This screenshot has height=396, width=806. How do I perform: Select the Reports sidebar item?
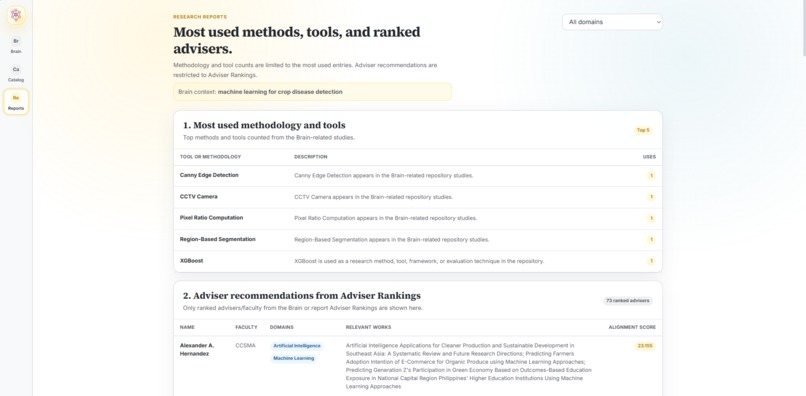coord(16,102)
